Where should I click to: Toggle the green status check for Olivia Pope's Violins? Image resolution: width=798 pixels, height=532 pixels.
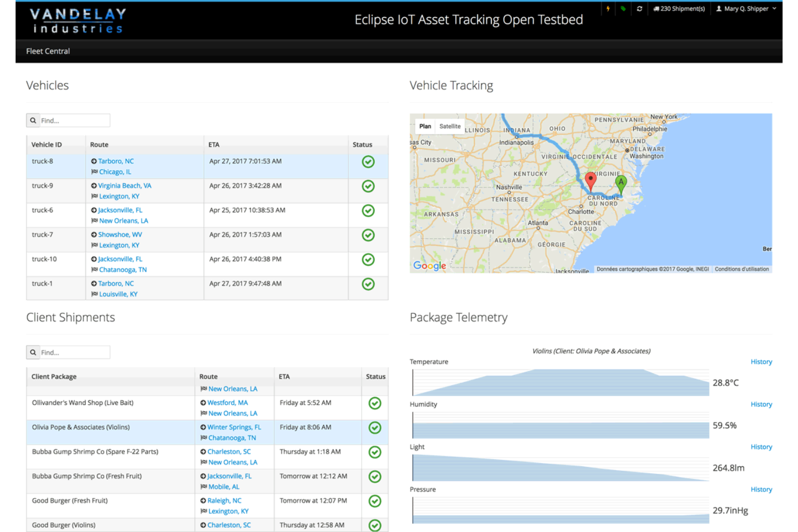[x=375, y=428]
